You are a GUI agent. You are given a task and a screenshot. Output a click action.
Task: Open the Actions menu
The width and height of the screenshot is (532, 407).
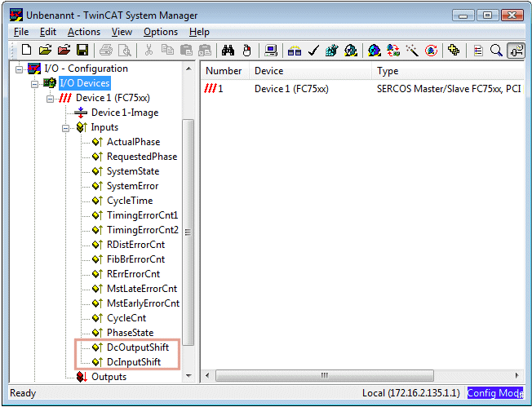[84, 32]
